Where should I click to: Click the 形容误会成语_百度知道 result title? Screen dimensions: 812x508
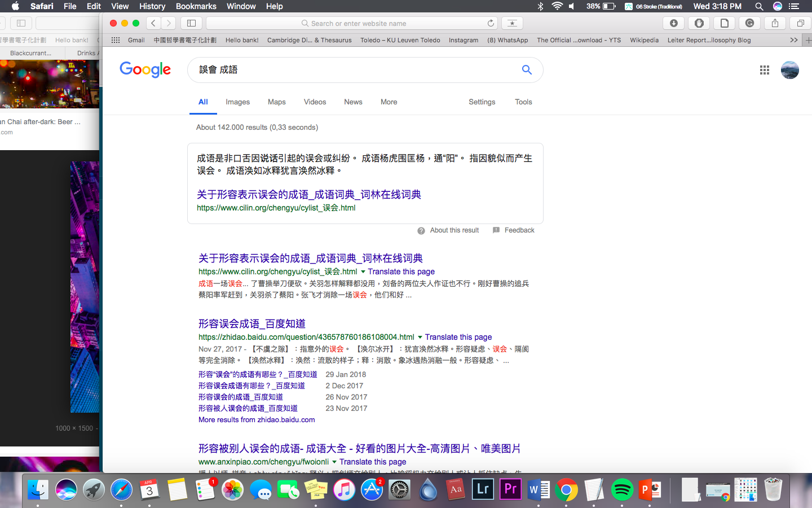[x=251, y=323]
